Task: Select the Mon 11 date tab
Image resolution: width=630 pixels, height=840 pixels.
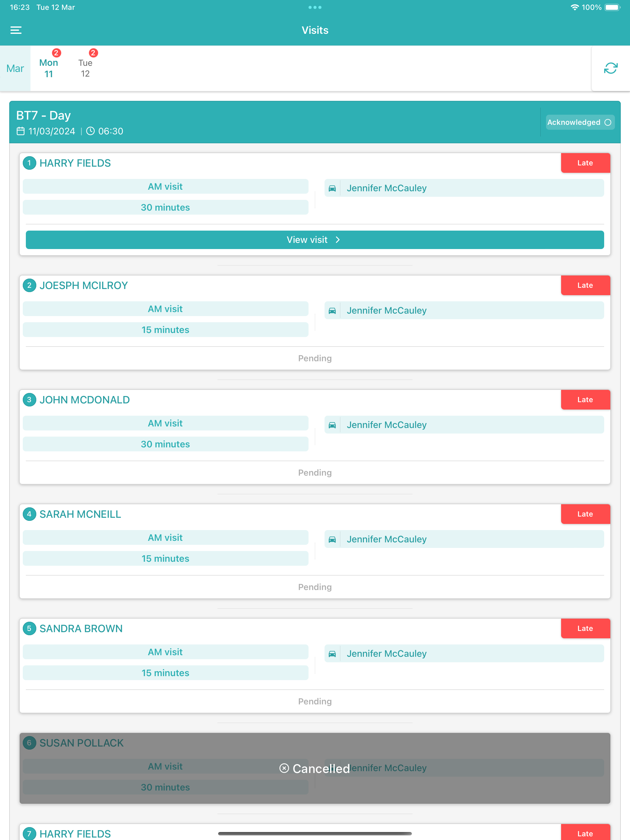Action: tap(49, 68)
